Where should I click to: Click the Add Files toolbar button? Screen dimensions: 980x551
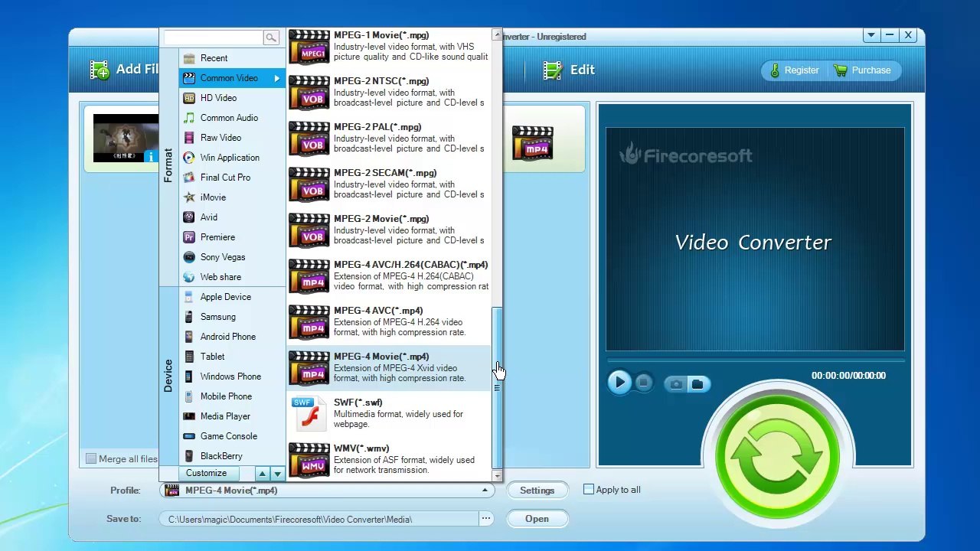click(x=125, y=70)
